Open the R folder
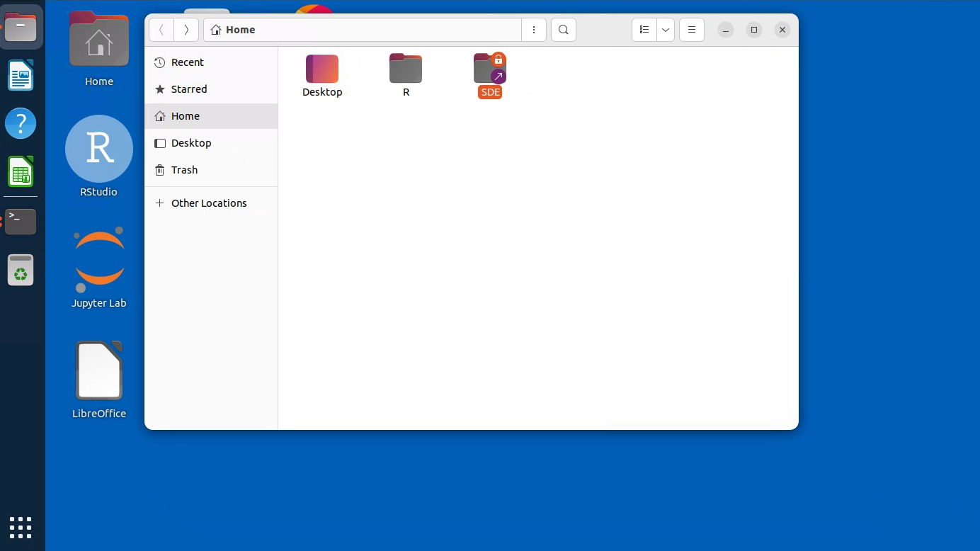Screen dimensions: 980x551 tap(406, 69)
